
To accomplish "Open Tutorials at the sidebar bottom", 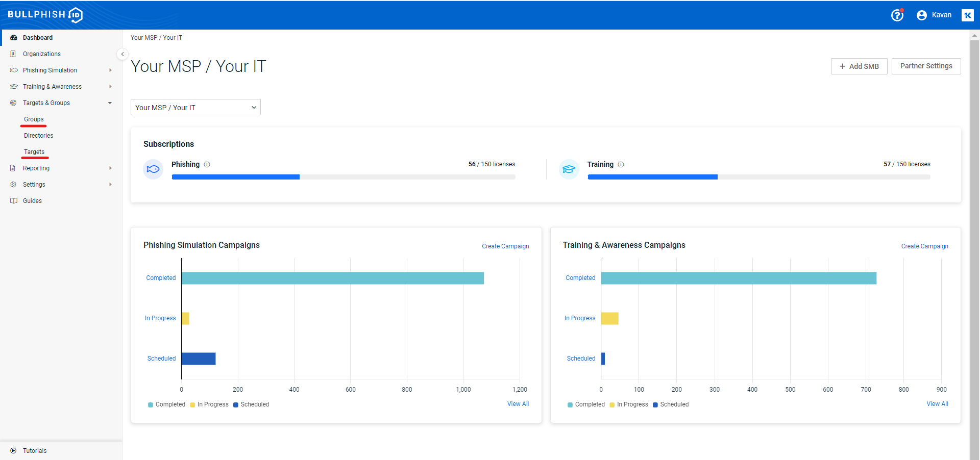I will (61, 451).
